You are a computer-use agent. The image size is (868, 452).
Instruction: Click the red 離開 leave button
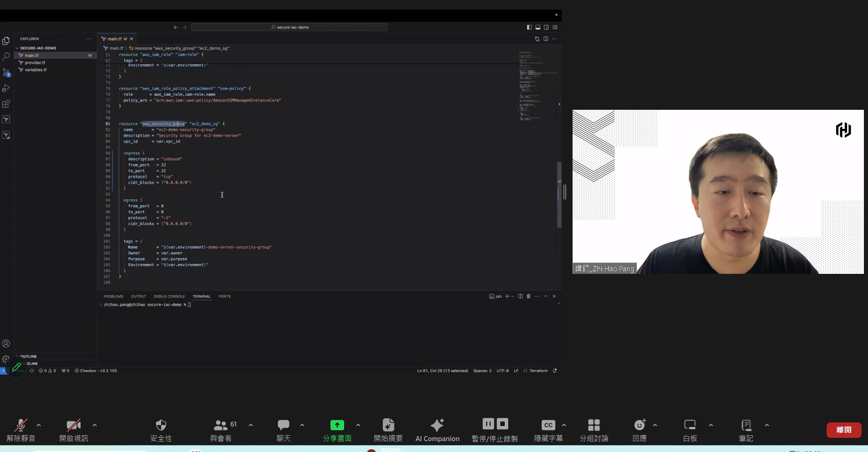point(843,430)
